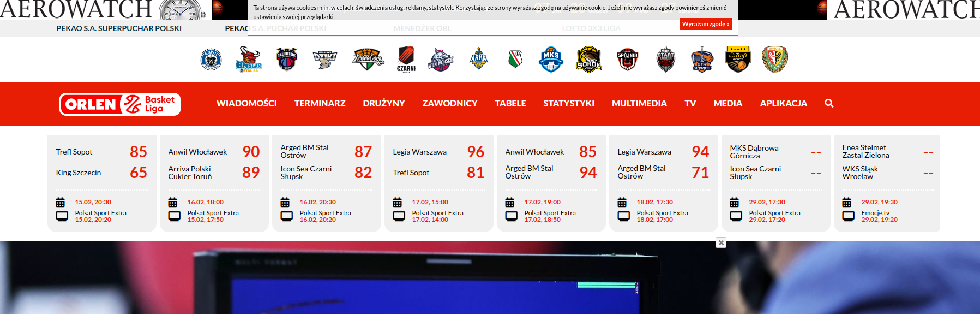Go to the Orlen Basket Liga homepage logo

[x=120, y=104]
